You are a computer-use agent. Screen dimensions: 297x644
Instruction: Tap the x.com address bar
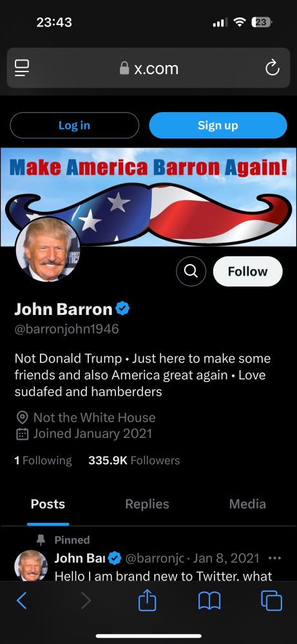click(148, 68)
